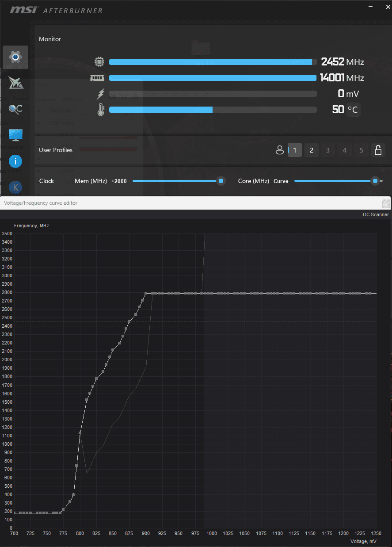Image resolution: width=392 pixels, height=547 pixels.
Task: Click the Core (MHz) slider handle
Action: point(375,181)
